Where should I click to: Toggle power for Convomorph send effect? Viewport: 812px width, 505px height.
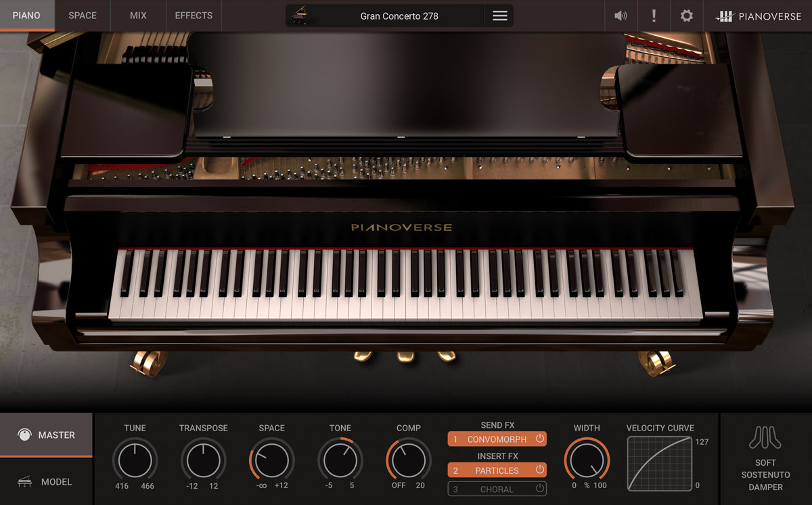tap(539, 439)
